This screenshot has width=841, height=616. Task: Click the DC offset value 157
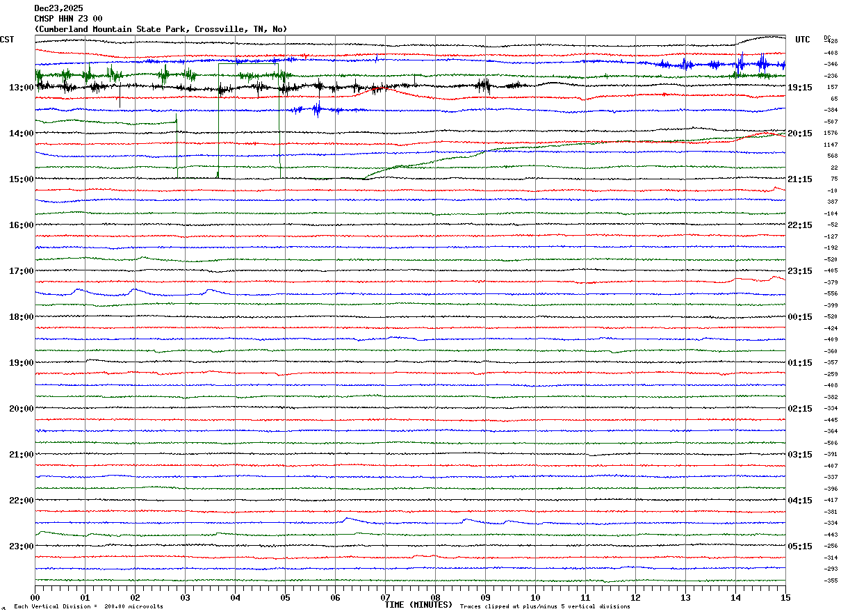(832, 87)
